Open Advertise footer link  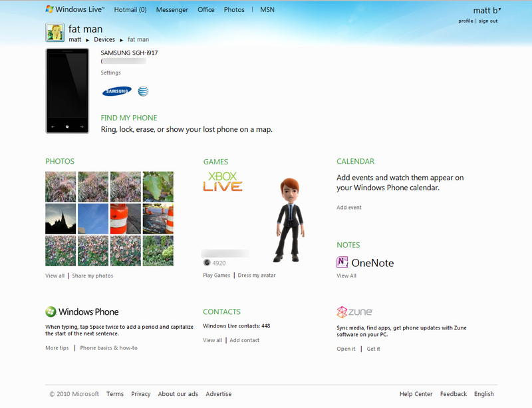click(219, 394)
